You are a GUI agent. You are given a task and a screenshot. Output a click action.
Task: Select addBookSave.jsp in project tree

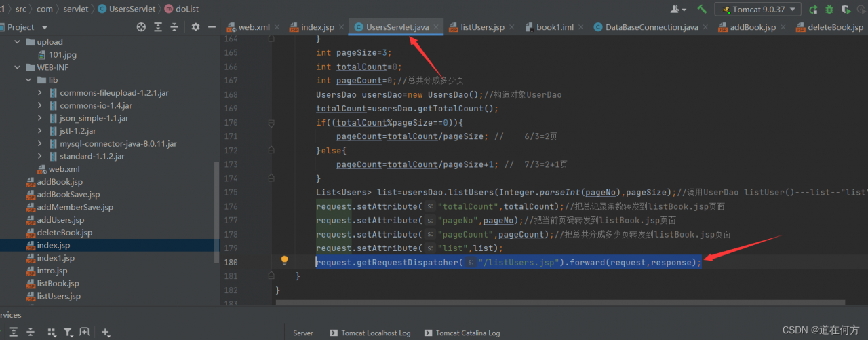(63, 195)
